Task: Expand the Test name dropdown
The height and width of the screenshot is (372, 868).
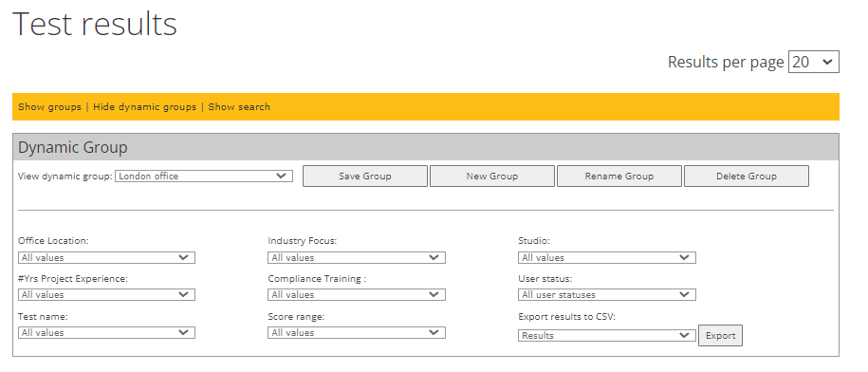Action: pyautogui.click(x=106, y=332)
